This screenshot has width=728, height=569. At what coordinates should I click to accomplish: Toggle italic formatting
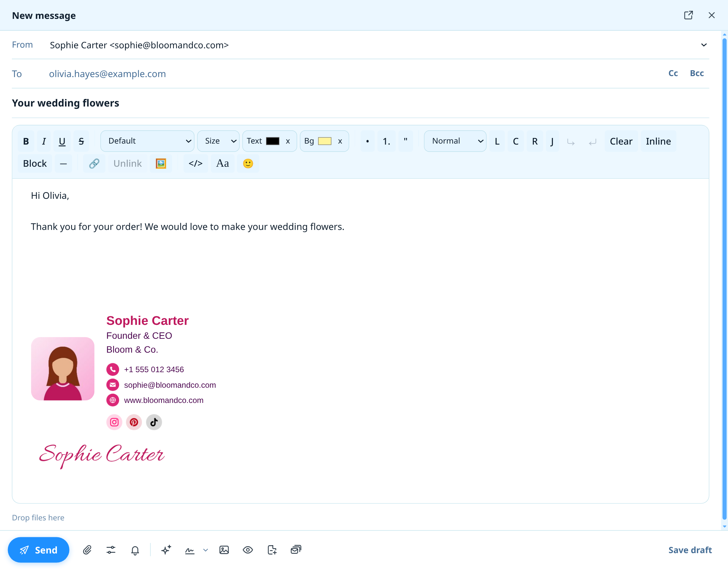[x=44, y=141]
